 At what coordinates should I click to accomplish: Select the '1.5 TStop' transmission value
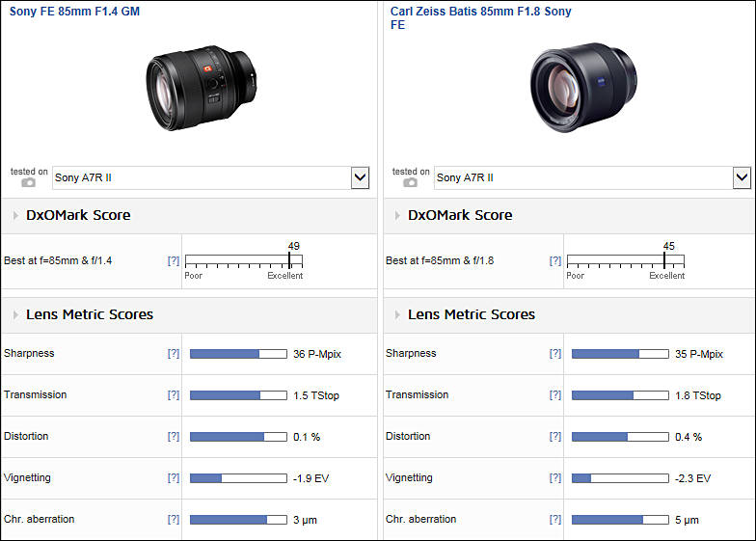pos(316,395)
